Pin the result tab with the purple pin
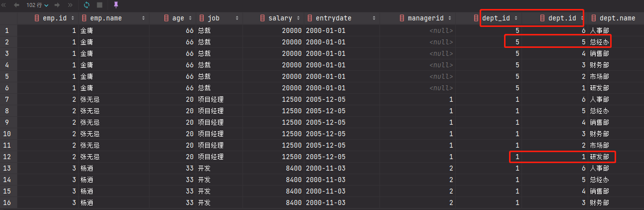This screenshot has height=210, width=644. 116,5
